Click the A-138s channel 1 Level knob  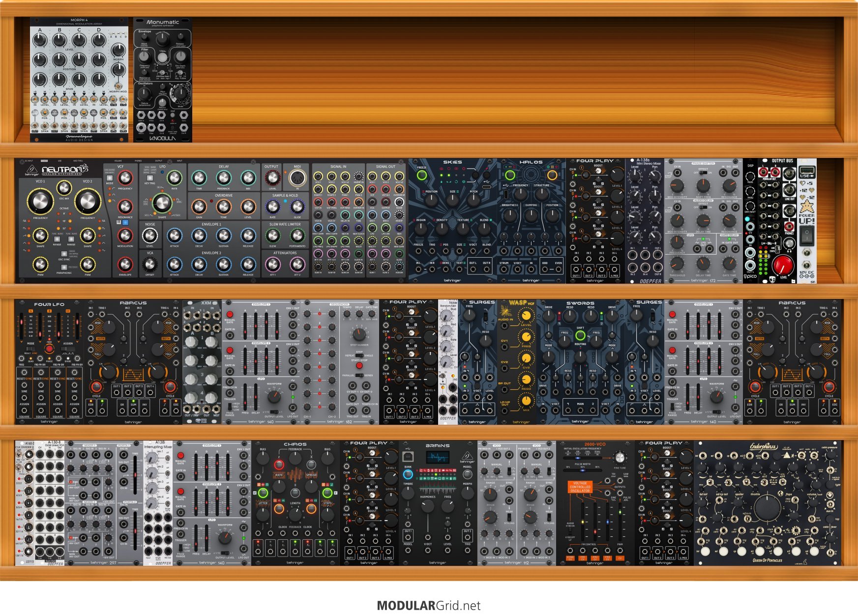(x=635, y=176)
